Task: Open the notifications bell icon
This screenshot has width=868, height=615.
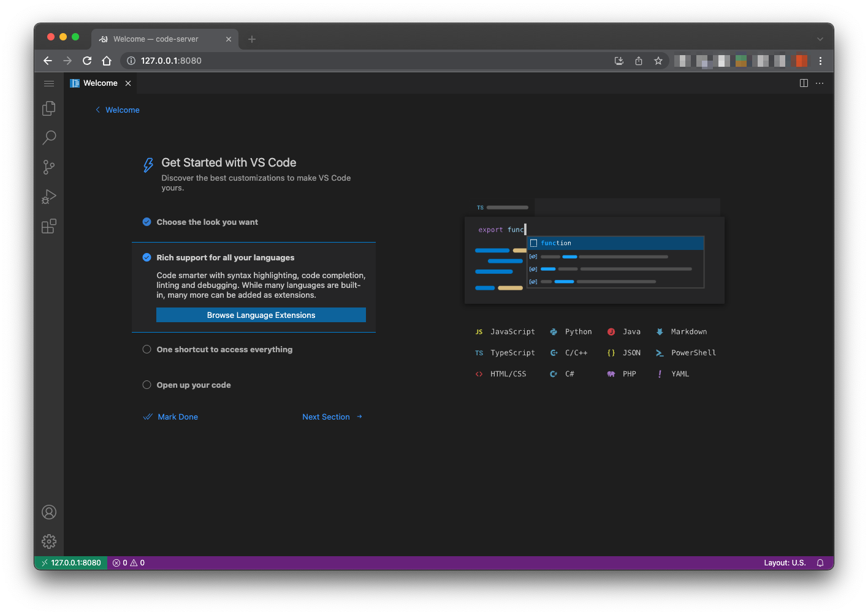Action: click(x=820, y=563)
